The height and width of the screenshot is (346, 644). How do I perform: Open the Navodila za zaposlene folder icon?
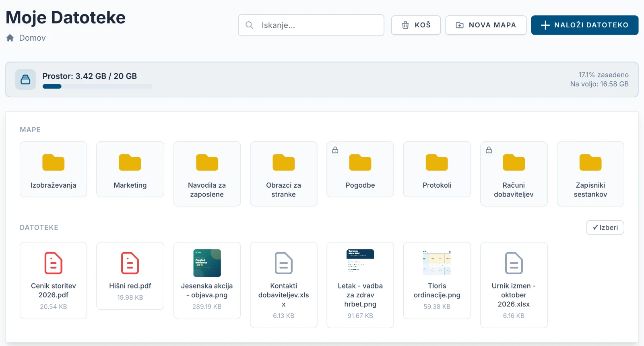point(207,162)
